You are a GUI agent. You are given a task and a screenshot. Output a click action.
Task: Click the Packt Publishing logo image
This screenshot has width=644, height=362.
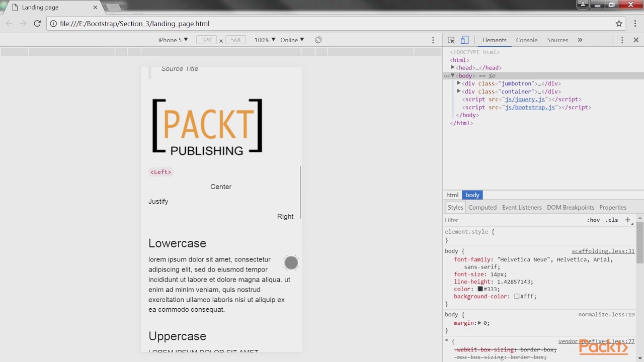(207, 126)
